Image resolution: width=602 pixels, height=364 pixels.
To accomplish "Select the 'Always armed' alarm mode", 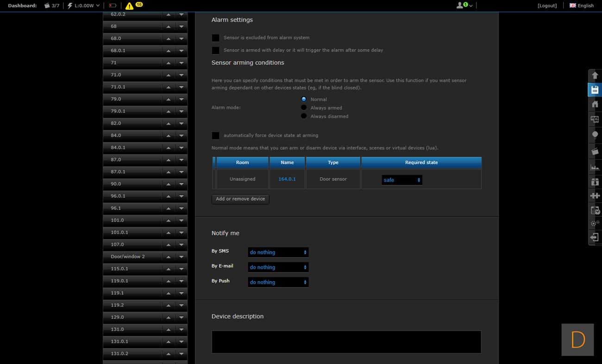I will [x=304, y=108].
